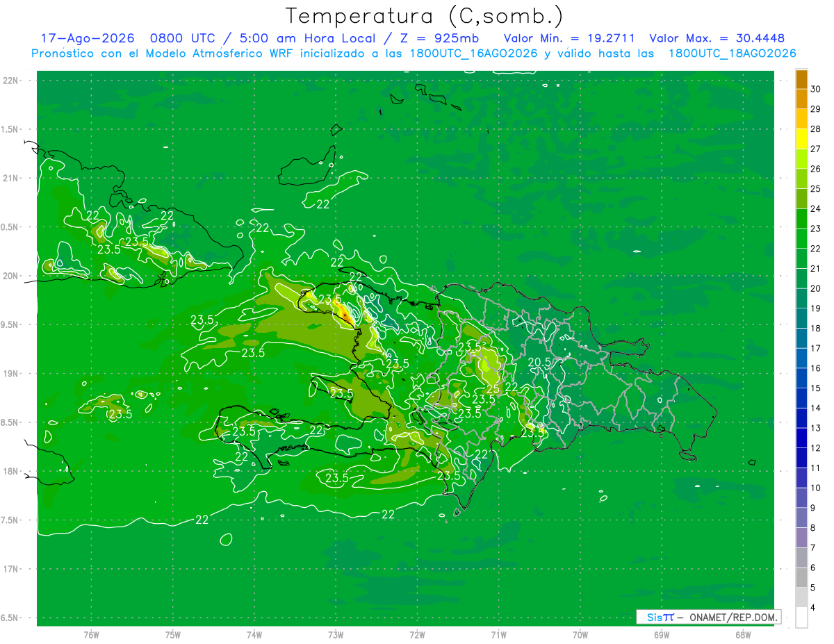
Task: Click the '18N' latitude axis label
Action: tap(10, 471)
